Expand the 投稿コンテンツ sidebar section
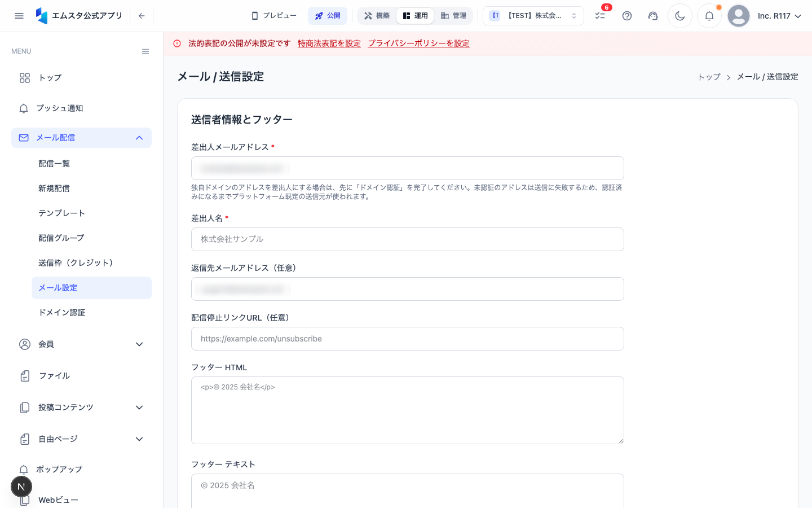This screenshot has width=812, height=508. click(x=81, y=408)
